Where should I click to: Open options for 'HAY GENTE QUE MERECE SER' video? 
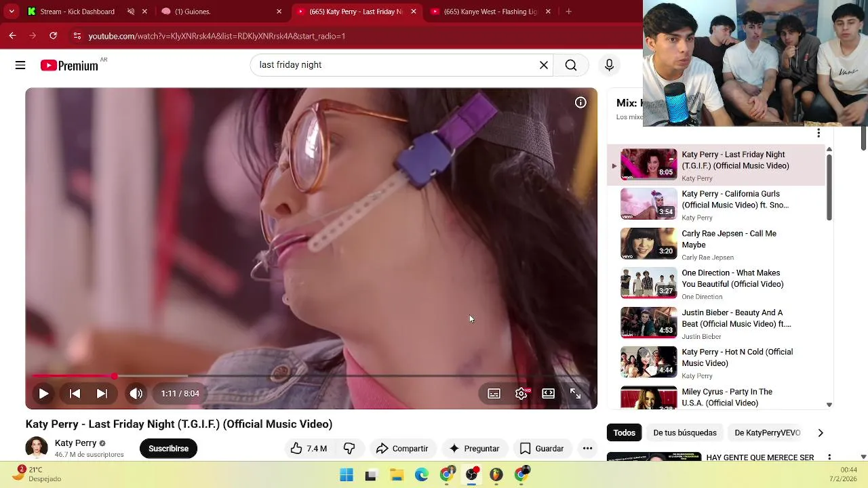pyautogui.click(x=829, y=457)
